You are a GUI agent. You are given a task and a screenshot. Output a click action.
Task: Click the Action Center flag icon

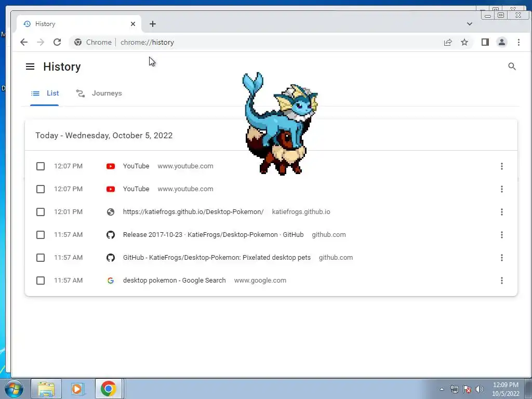[467, 389]
